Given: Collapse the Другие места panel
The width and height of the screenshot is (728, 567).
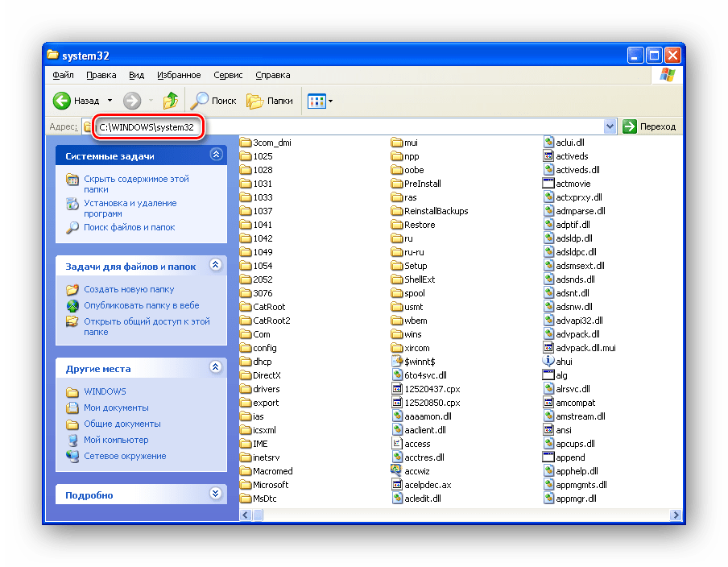Looking at the screenshot, I should [215, 367].
